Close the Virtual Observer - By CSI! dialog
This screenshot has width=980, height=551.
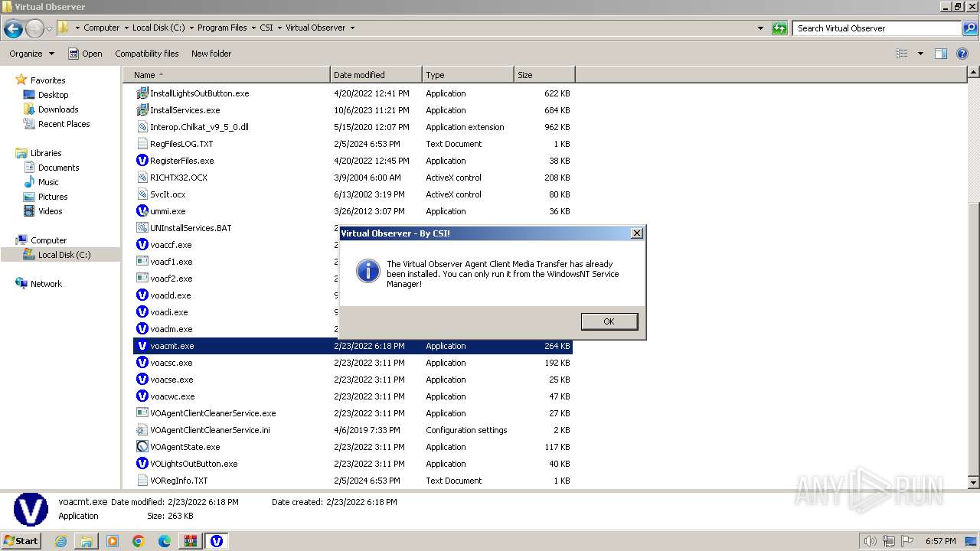click(x=636, y=233)
